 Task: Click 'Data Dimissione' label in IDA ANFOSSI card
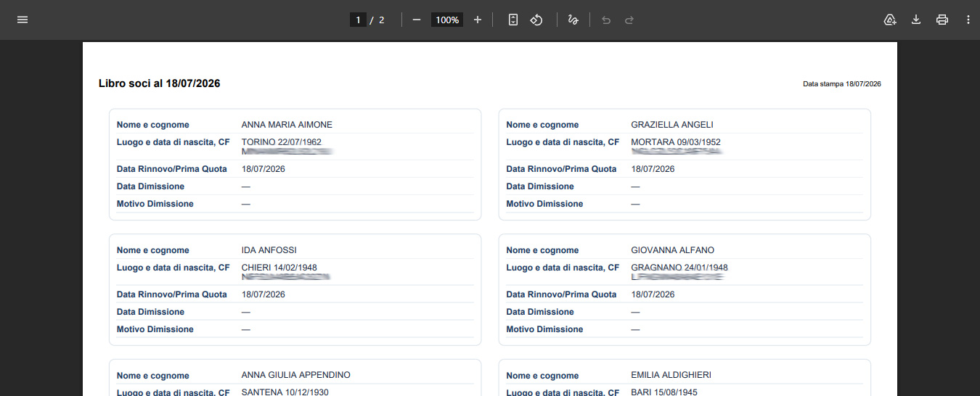[x=151, y=312]
